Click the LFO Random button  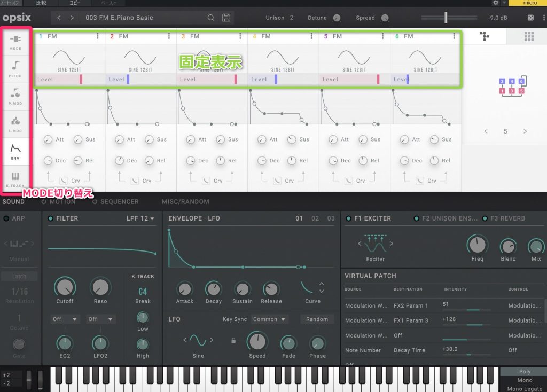click(x=317, y=319)
